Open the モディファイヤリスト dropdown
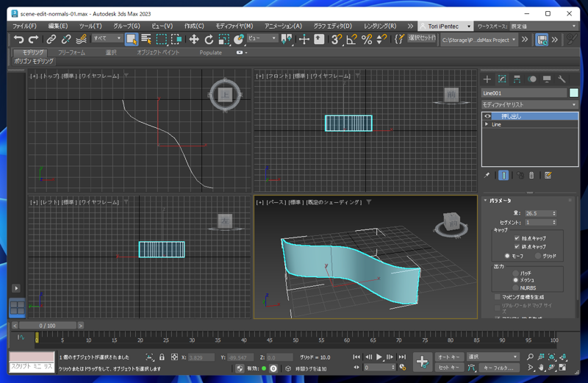 pyautogui.click(x=529, y=105)
